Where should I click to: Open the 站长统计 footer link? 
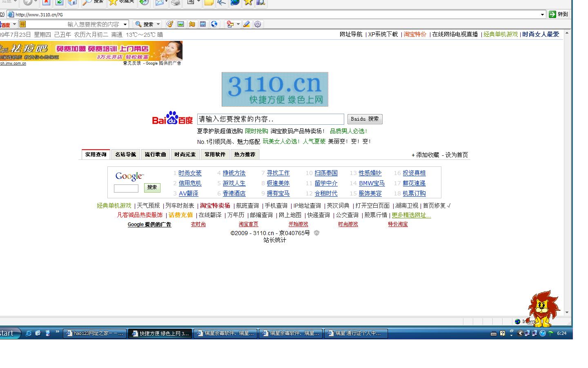coord(275,240)
